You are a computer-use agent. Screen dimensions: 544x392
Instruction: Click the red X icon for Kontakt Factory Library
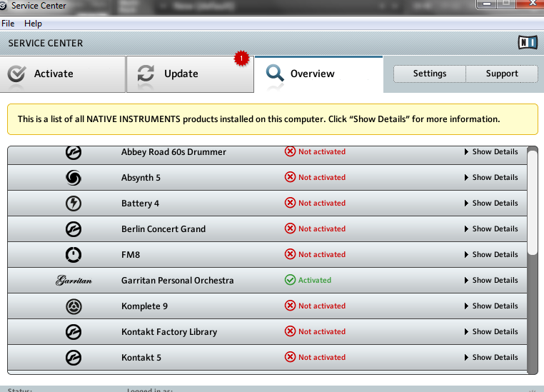(290, 331)
